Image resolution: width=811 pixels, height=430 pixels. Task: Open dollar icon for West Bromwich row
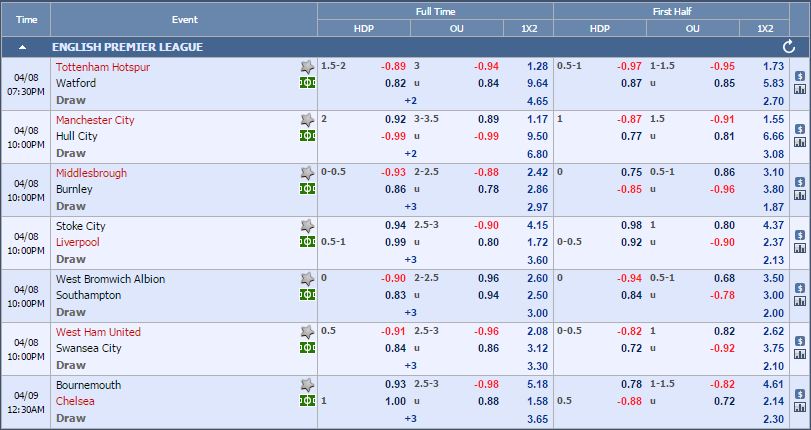[x=800, y=288]
